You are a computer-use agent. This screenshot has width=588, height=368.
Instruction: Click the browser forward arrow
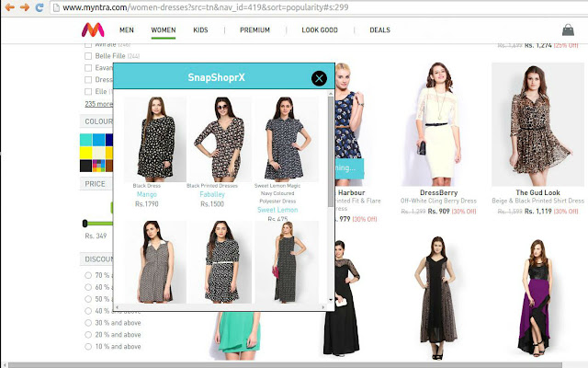(25, 7)
